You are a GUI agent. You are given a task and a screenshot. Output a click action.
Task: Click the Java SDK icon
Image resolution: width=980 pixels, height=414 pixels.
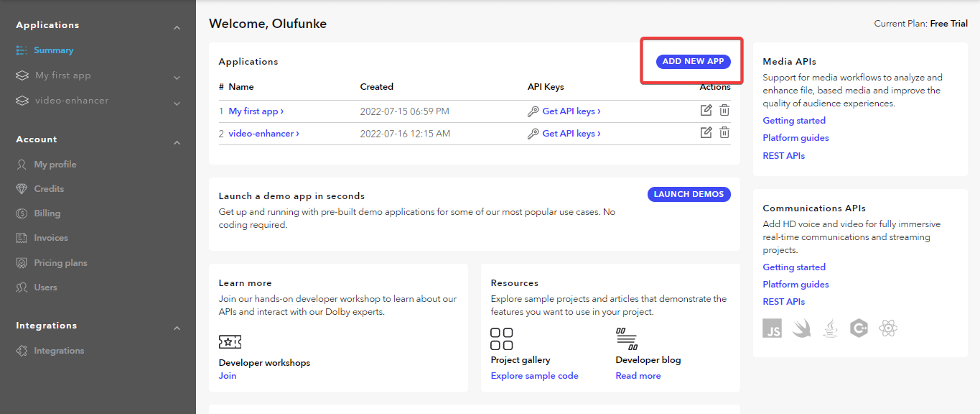(x=830, y=329)
